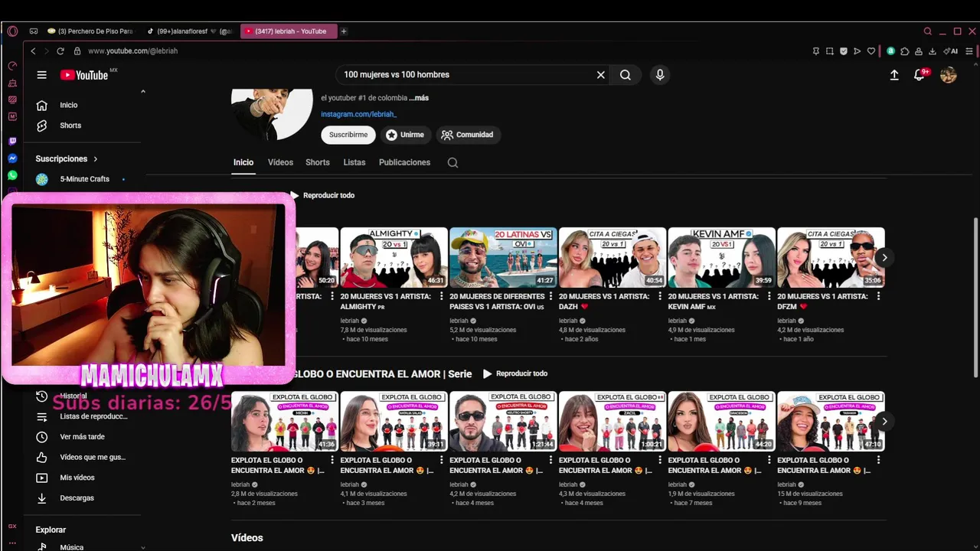Open options for ALMIGHTY video

pos(442,296)
